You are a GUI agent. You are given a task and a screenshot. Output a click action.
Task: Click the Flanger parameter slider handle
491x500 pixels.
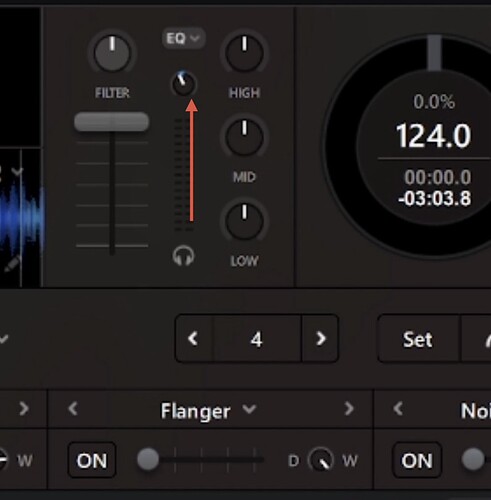pyautogui.click(x=148, y=459)
